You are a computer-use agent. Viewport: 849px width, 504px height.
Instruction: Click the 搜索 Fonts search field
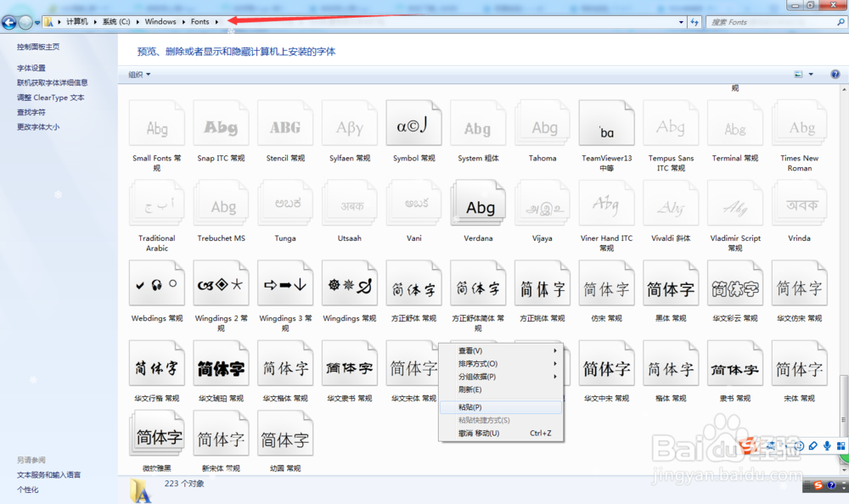click(775, 22)
